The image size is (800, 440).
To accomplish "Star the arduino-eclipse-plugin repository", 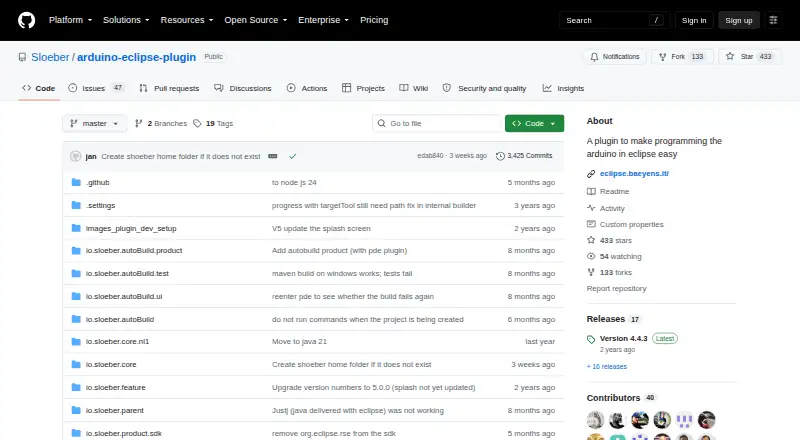I will pyautogui.click(x=749, y=57).
